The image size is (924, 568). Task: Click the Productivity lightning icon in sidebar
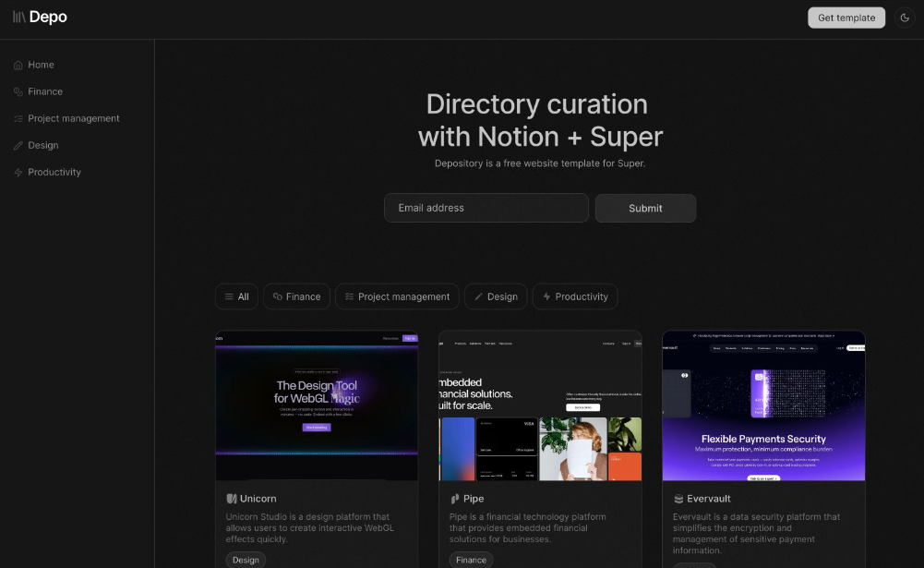click(x=18, y=172)
